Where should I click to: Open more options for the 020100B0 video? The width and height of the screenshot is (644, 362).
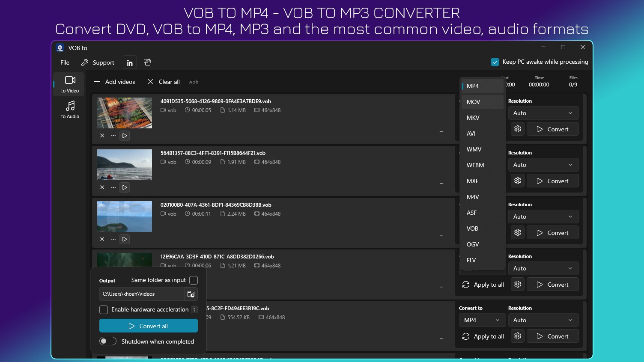[113, 239]
